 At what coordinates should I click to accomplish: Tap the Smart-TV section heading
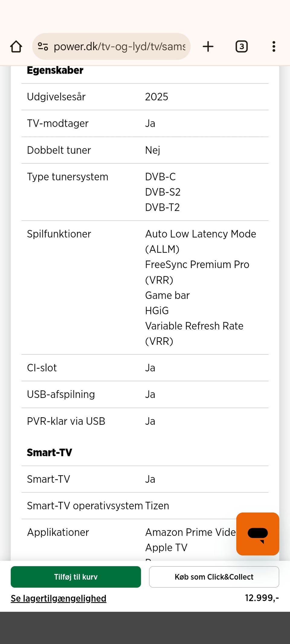point(50,453)
